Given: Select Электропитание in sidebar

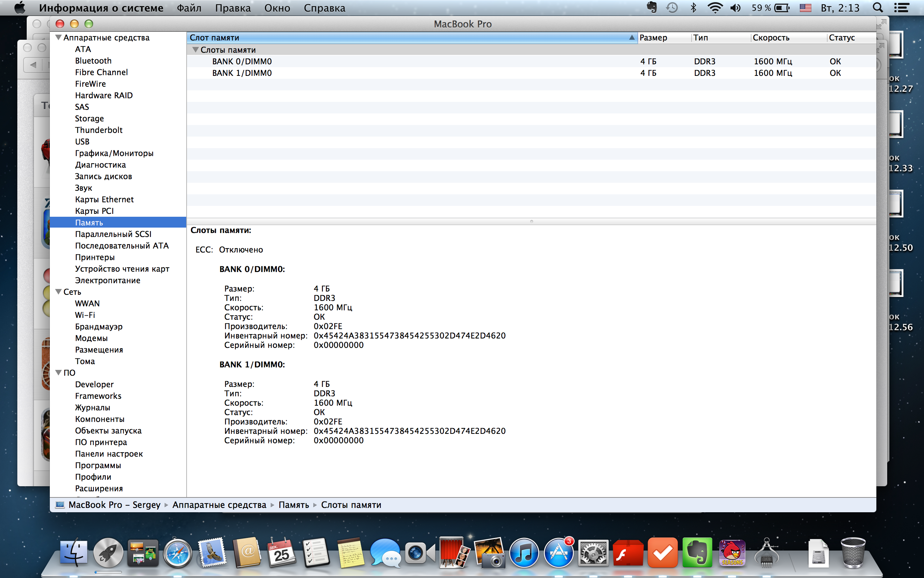Looking at the screenshot, I should click(108, 280).
